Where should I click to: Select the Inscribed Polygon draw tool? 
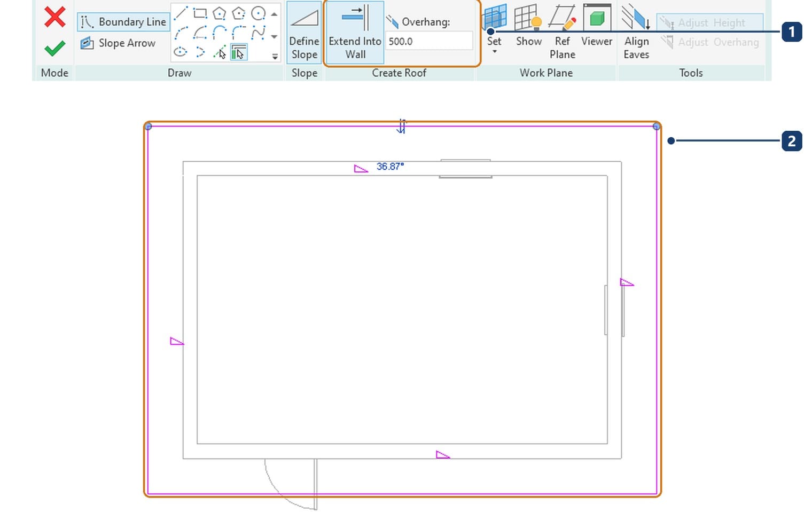[x=219, y=13]
